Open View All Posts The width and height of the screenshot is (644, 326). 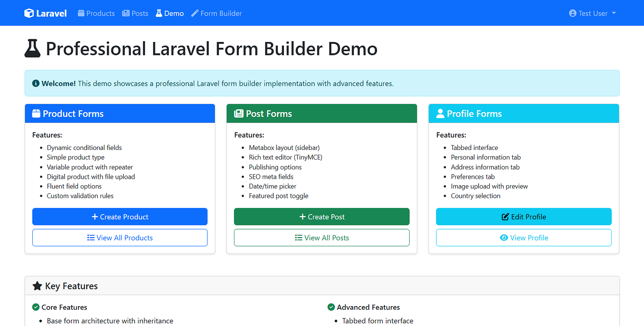tap(322, 238)
